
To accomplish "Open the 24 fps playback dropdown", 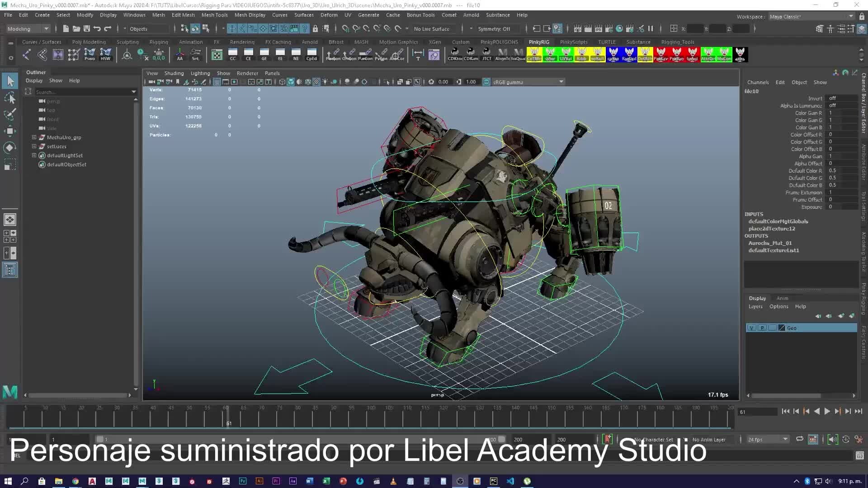I will coord(784,439).
